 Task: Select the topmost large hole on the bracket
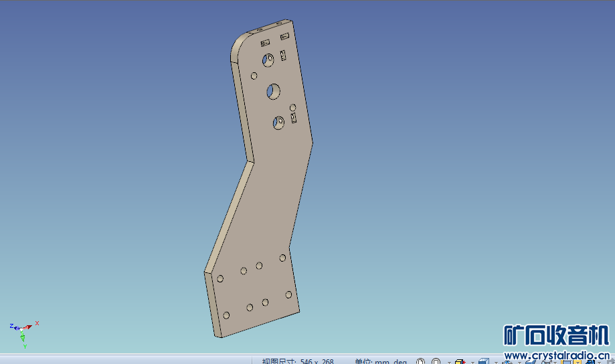[x=268, y=60]
